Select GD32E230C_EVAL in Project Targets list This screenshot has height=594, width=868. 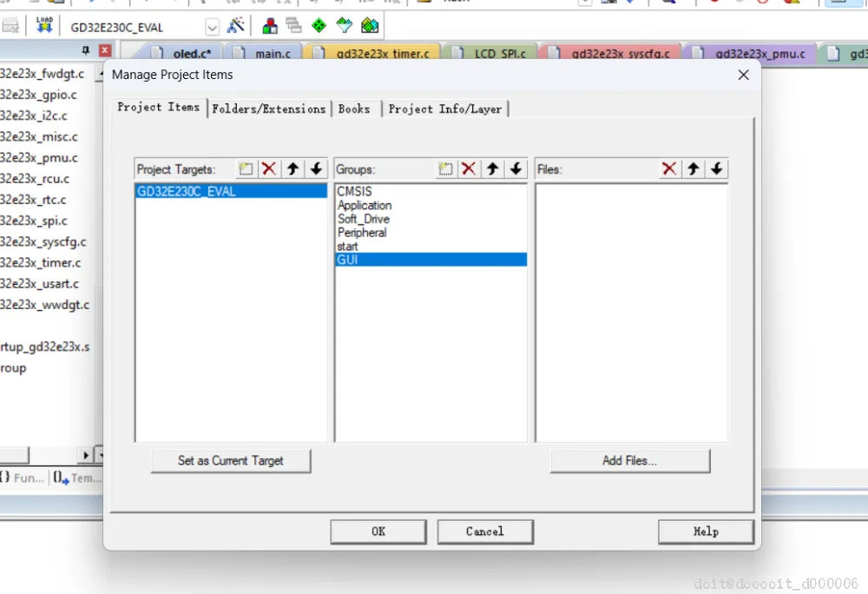click(231, 191)
